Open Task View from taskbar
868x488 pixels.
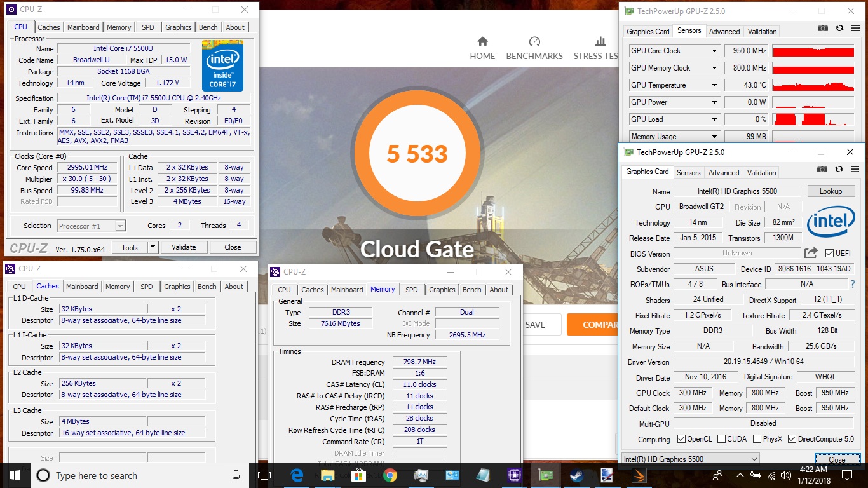[x=264, y=475]
